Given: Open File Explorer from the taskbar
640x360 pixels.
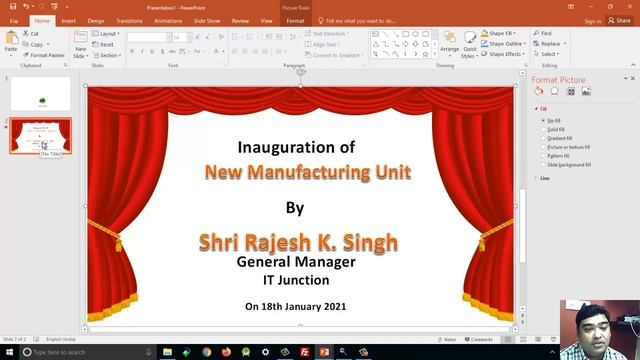Looking at the screenshot, I should 167,352.
